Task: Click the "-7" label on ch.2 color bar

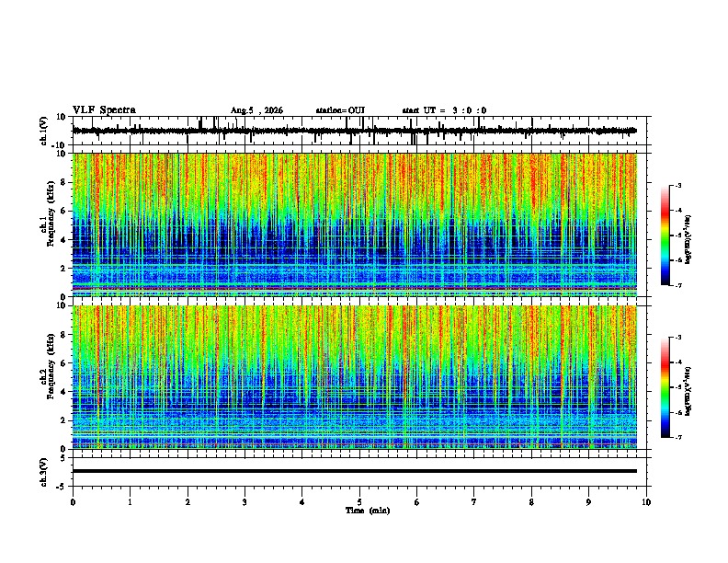Action: click(x=678, y=438)
